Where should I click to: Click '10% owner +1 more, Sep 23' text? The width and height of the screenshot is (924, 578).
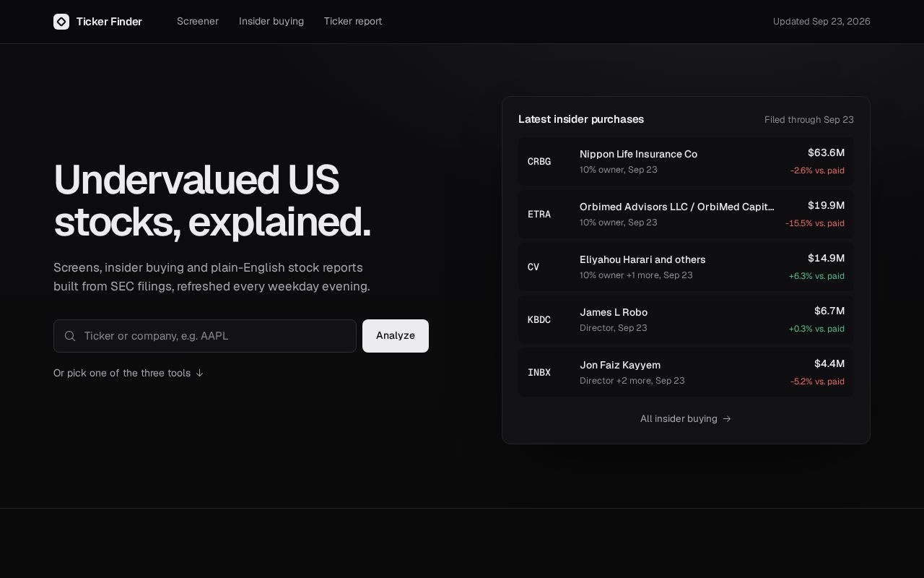[x=636, y=275]
